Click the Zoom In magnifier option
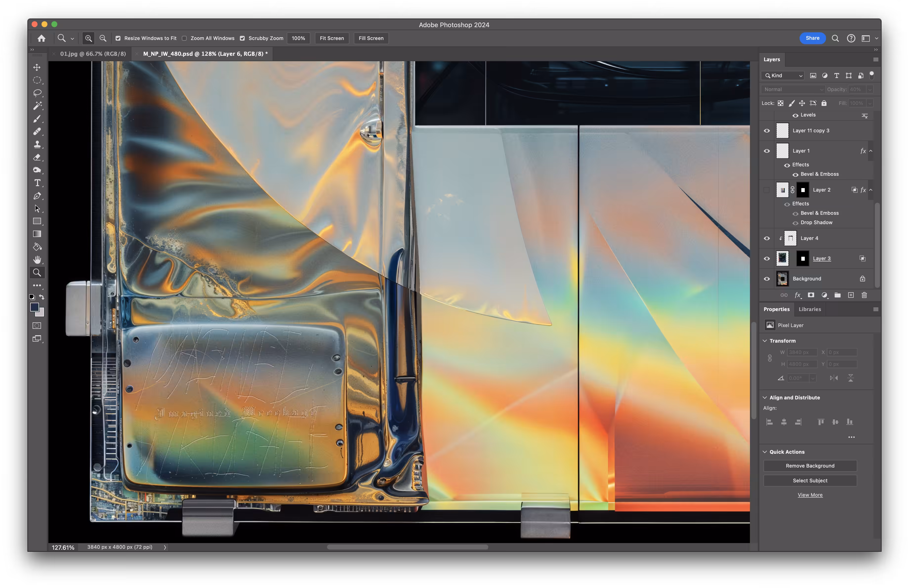Screen dimensions: 909x588 [88, 38]
